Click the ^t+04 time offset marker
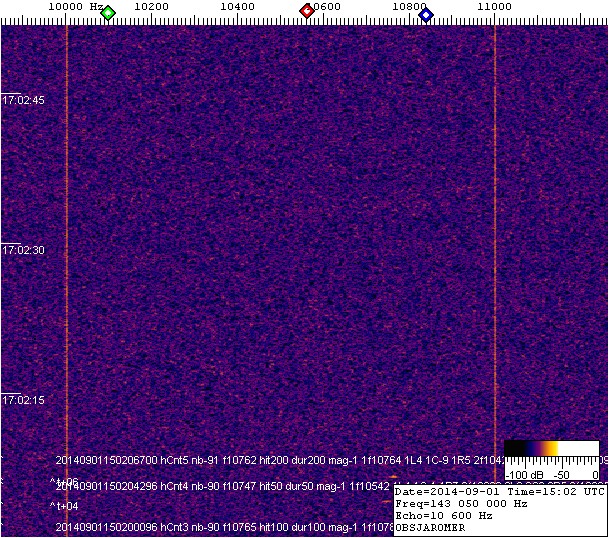Image resolution: width=609 pixels, height=538 pixels. coord(64,507)
